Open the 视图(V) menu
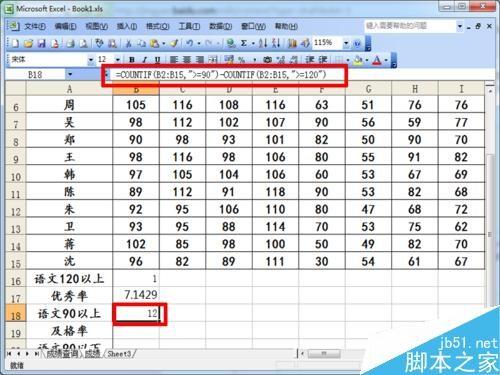The image size is (500, 375). coord(96,26)
